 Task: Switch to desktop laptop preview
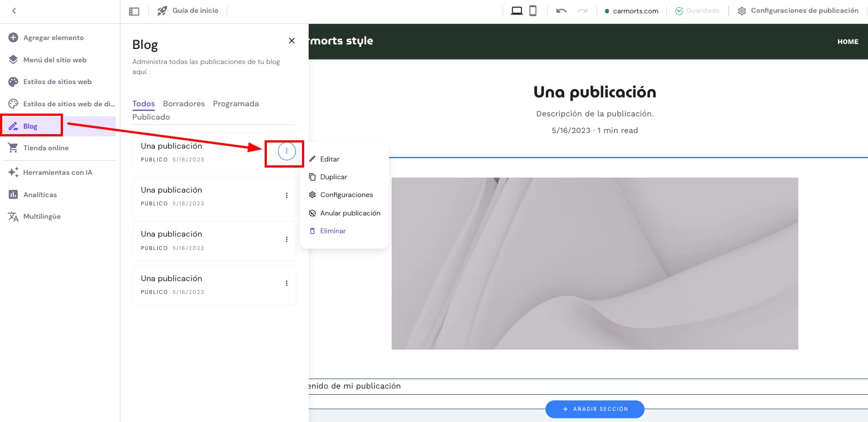click(x=516, y=11)
